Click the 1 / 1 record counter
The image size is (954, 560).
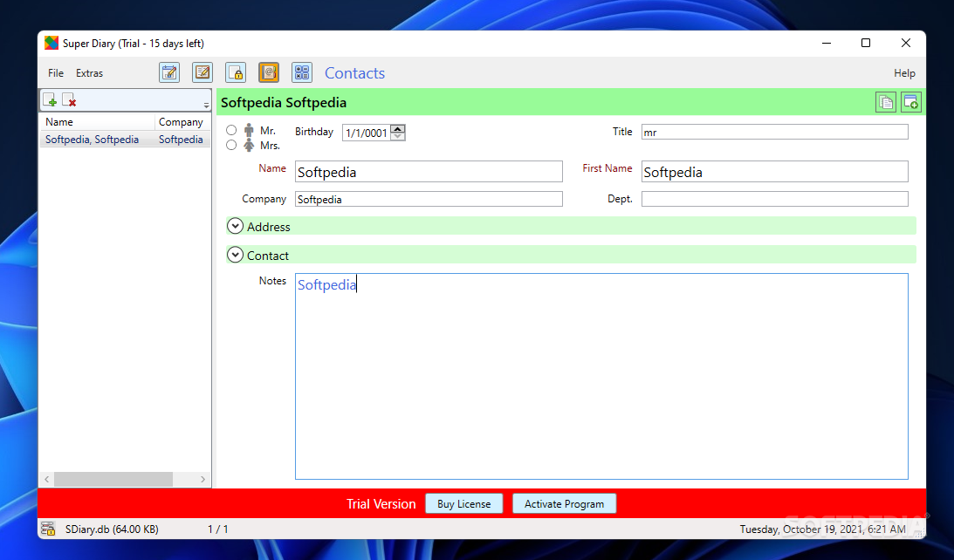pyautogui.click(x=218, y=529)
